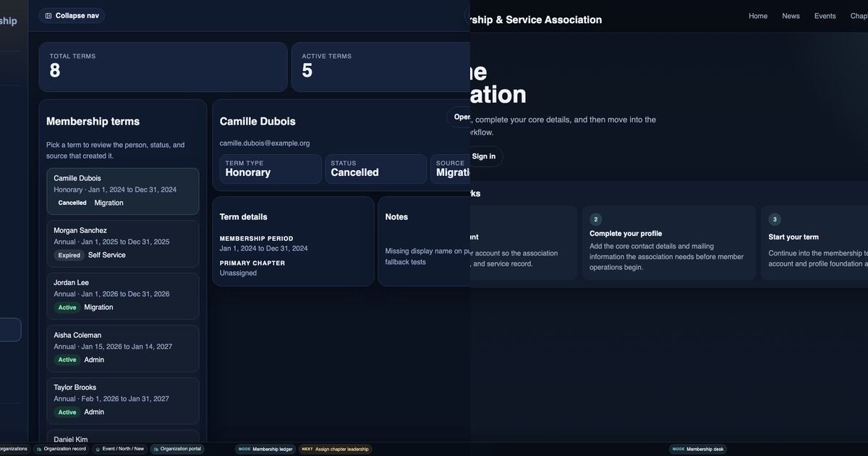
Task: Click the step 2 number badge
Action: [x=596, y=219]
